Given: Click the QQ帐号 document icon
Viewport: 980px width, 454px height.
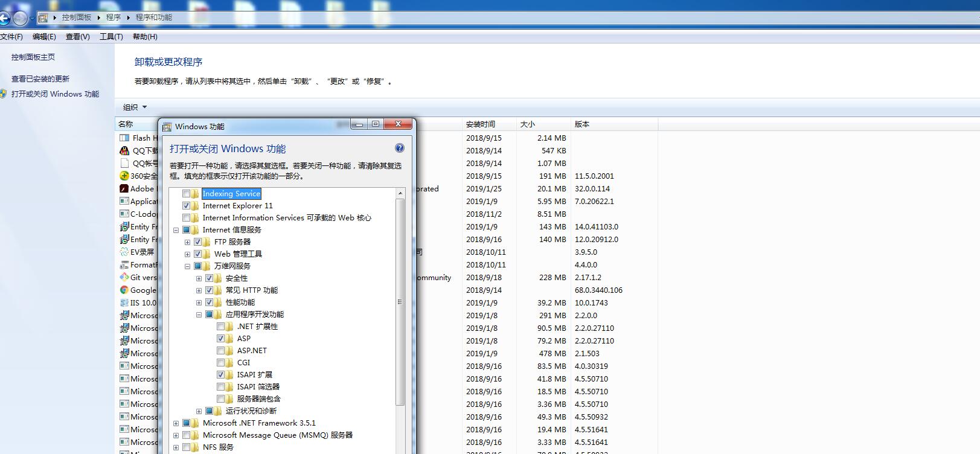Looking at the screenshot, I should coord(124,163).
